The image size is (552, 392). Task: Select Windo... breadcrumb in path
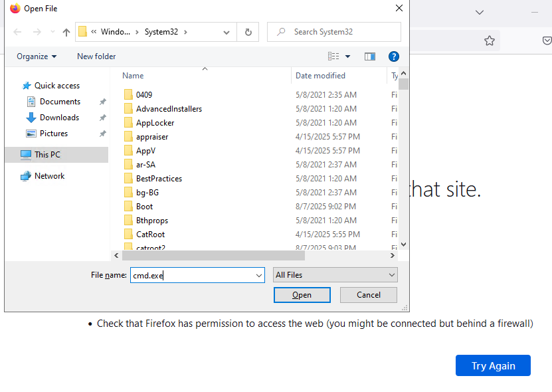click(x=115, y=32)
